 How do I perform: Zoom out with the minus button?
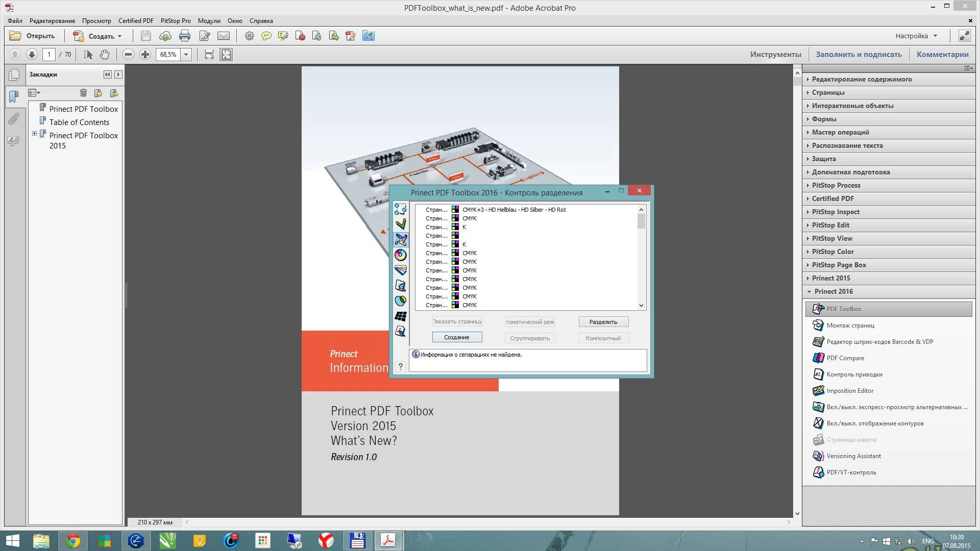point(129,54)
